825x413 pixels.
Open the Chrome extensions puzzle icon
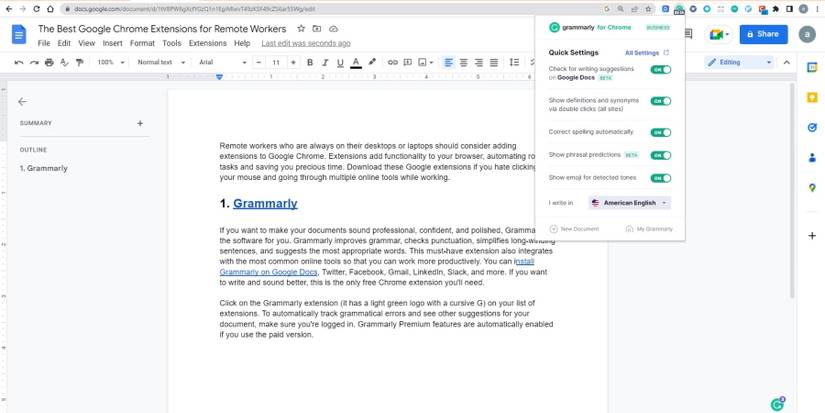(776, 9)
